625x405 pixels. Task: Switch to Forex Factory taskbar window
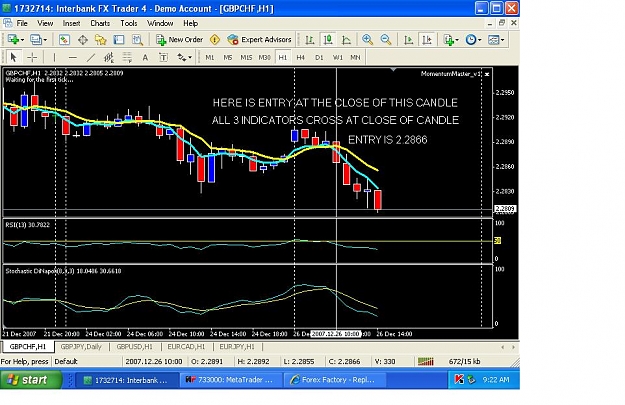pyautogui.click(x=335, y=380)
